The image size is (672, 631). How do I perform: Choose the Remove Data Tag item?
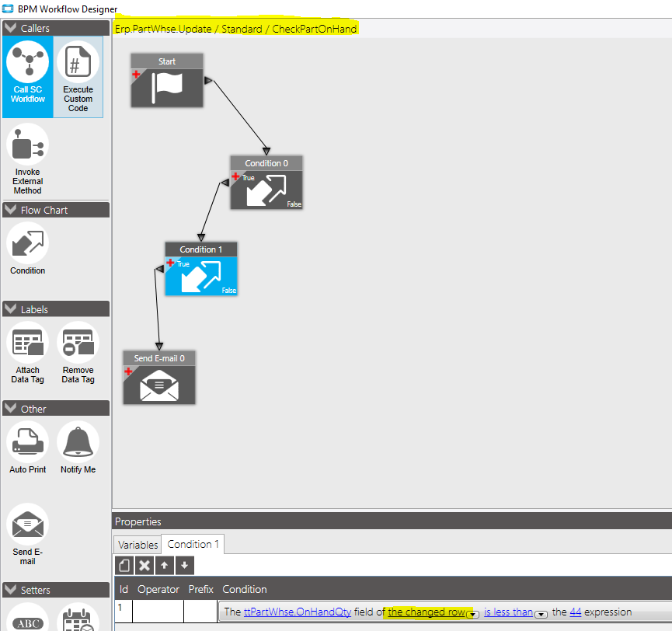pyautogui.click(x=78, y=353)
